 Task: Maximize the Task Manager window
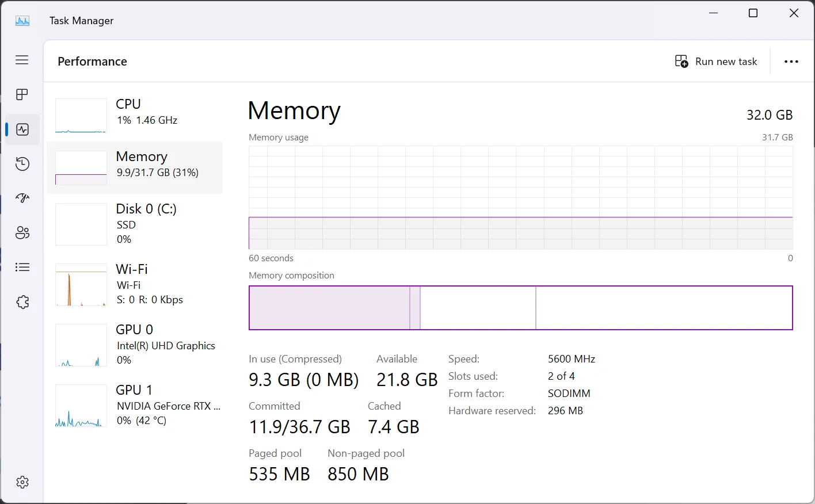coord(753,13)
